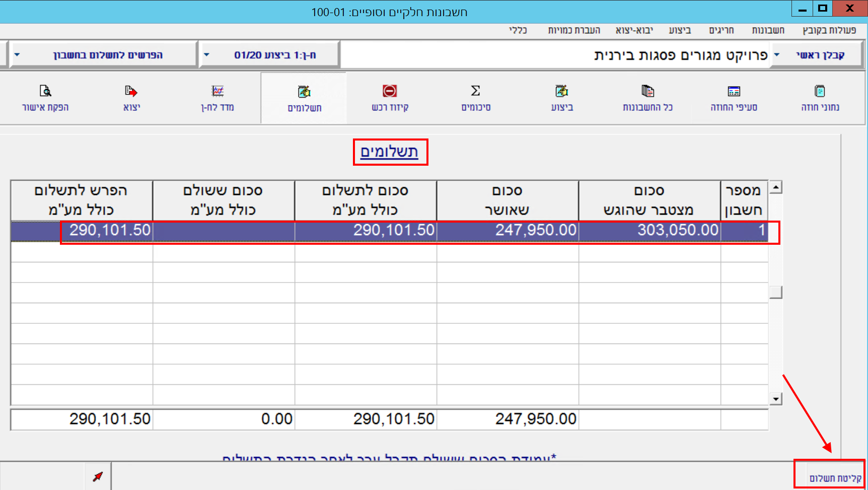Click the ביצוע execution toolbar icon

561,92
